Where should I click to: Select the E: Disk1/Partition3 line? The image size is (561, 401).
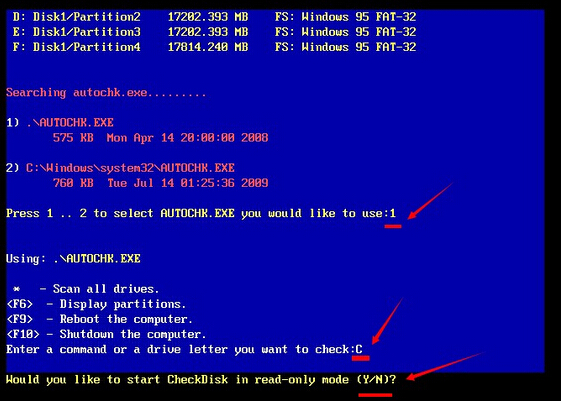tap(214, 32)
